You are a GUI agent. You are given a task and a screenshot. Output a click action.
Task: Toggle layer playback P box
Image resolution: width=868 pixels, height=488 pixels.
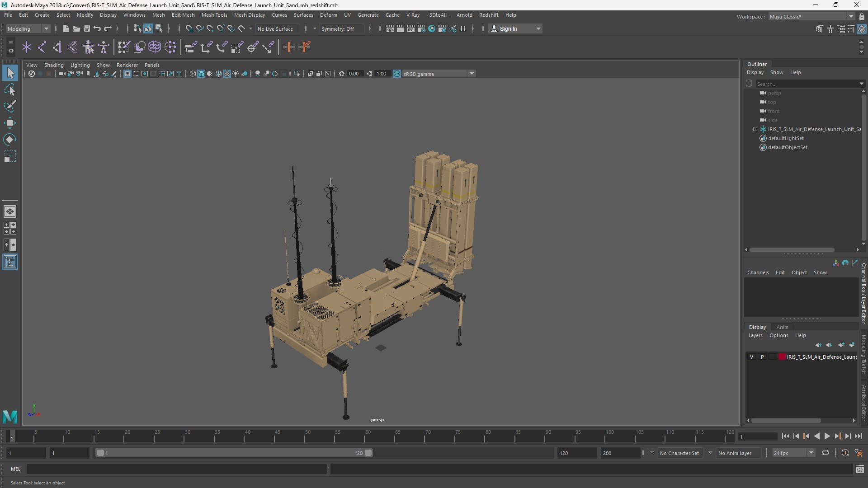pyautogui.click(x=762, y=357)
